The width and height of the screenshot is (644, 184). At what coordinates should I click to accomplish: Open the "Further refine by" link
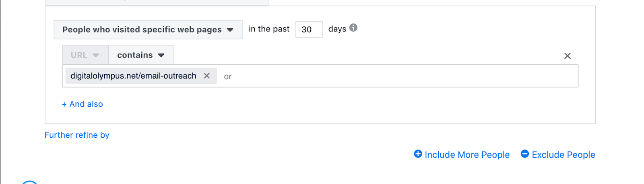(77, 135)
